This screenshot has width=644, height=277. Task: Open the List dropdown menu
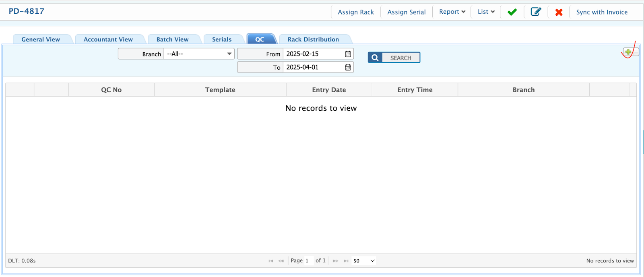486,12
